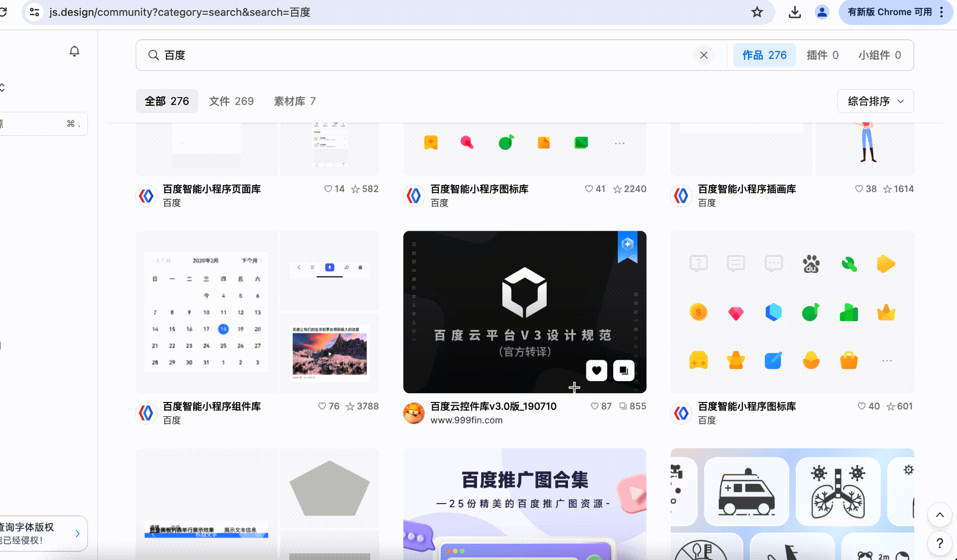Switch to the 全部 276 filter
Viewport: 957px width, 560px height.
click(x=167, y=101)
